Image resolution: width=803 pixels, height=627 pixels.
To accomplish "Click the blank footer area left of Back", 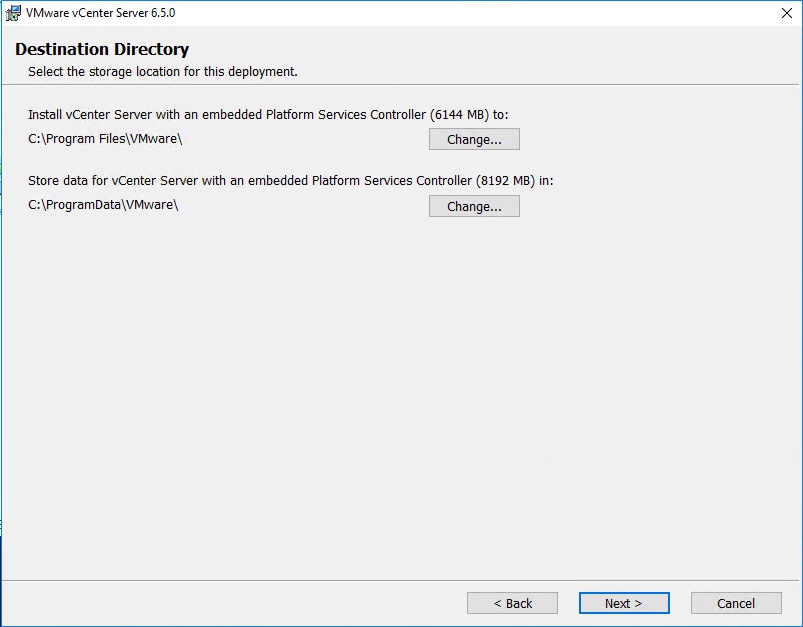I will [x=230, y=603].
